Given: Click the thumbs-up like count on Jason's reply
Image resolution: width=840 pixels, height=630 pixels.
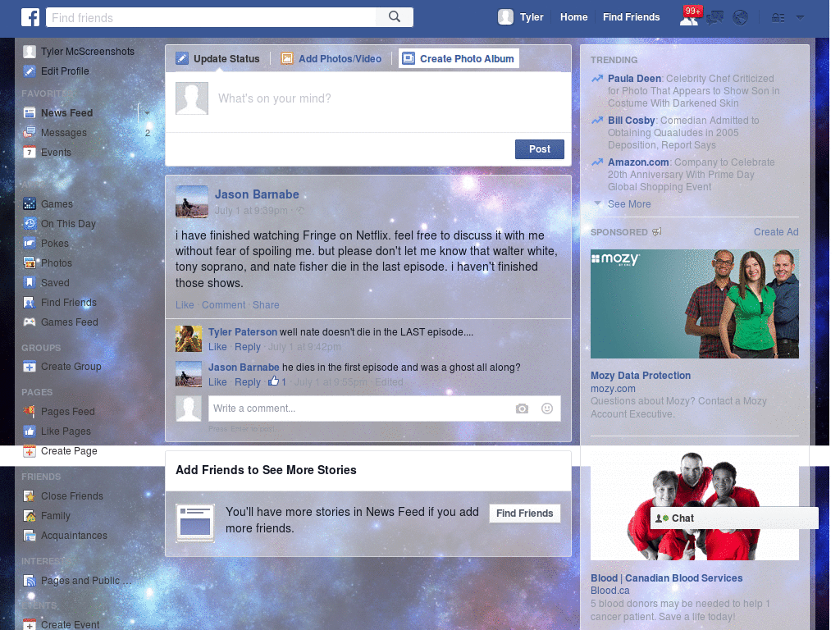Looking at the screenshot, I should [x=277, y=381].
